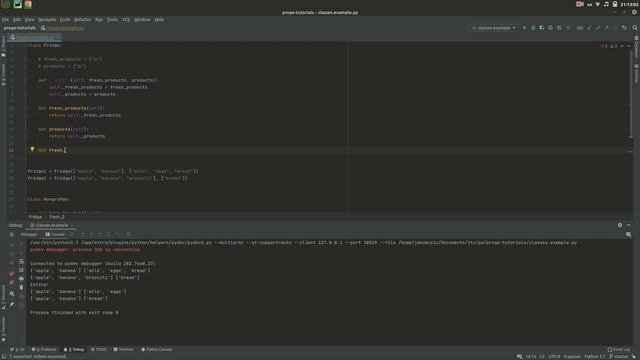This screenshot has height=360, width=640.
Task: Change the 4 spaces indent setting
Action: [572, 356]
